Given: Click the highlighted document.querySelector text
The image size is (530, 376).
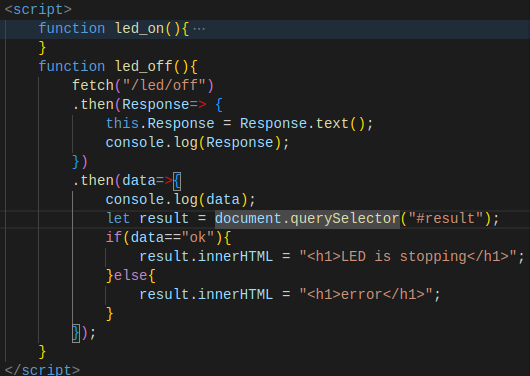Looking at the screenshot, I should click(x=307, y=218).
